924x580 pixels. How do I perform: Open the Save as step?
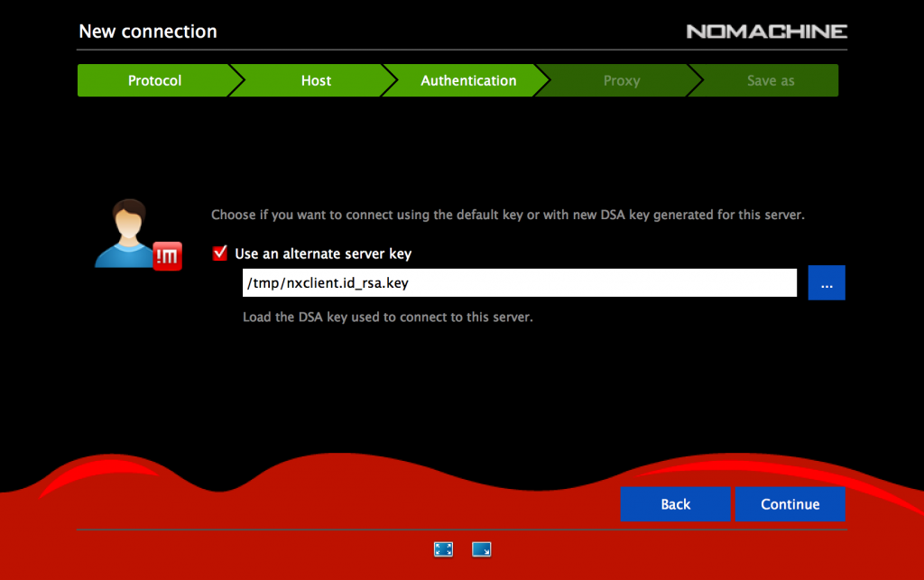click(x=769, y=80)
